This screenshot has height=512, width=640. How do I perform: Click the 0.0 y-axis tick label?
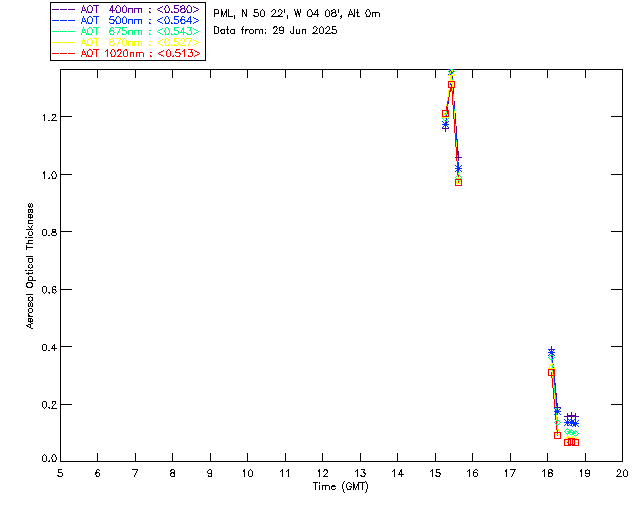[49, 459]
